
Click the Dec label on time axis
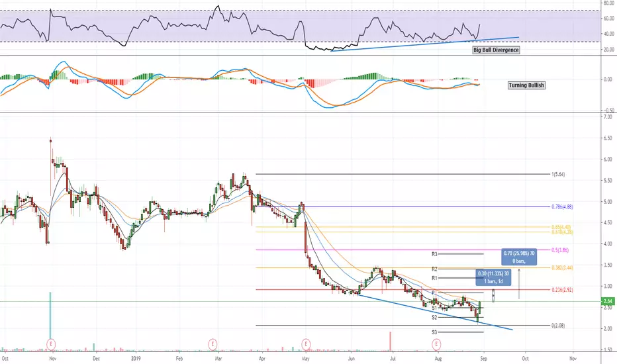(x=96, y=359)
